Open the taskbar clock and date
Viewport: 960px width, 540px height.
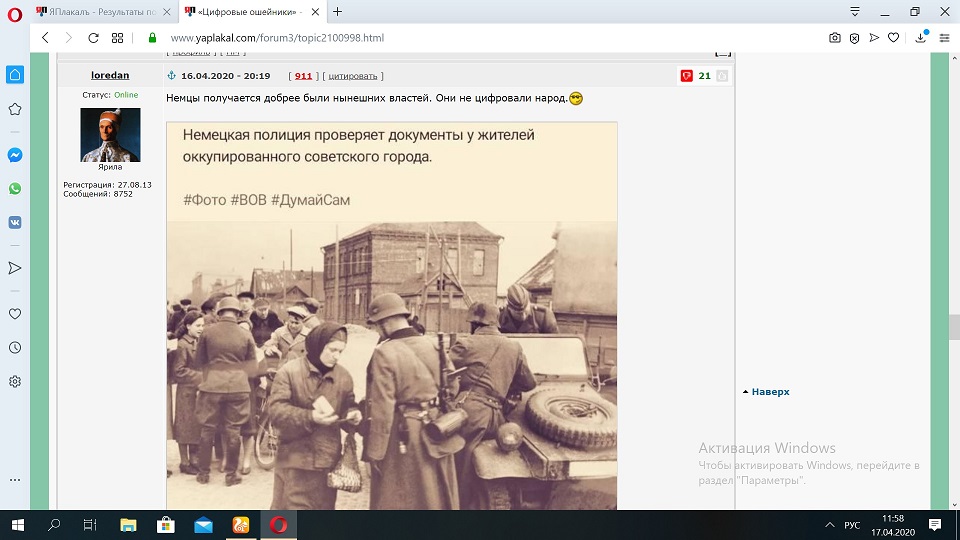coord(893,525)
